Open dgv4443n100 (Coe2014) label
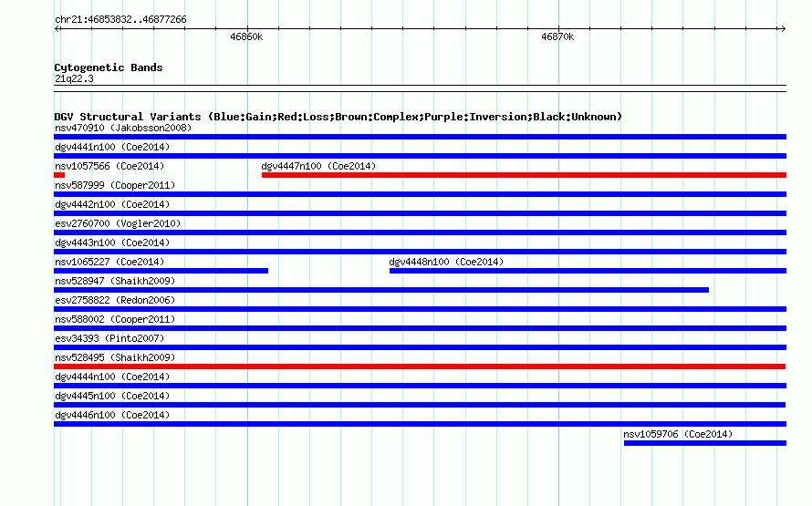This screenshot has height=506, width=812. (x=112, y=243)
